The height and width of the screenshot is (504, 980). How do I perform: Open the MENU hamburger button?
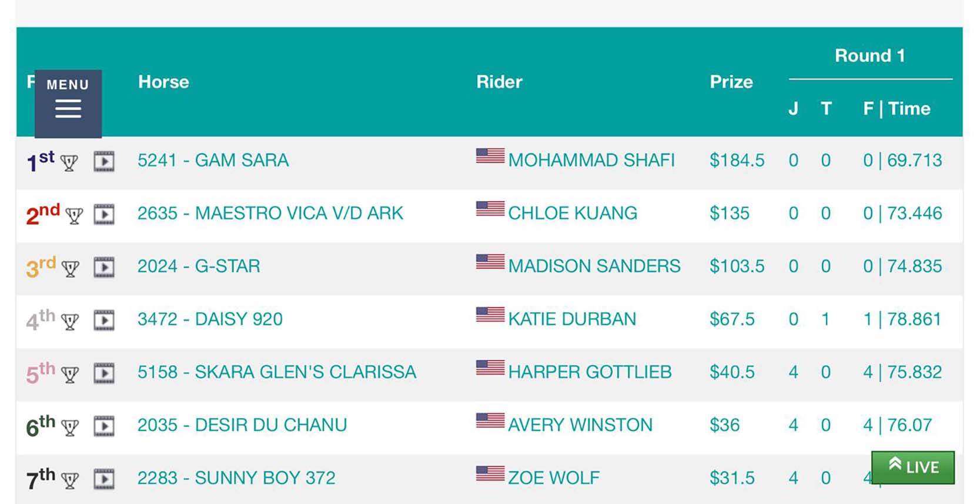pyautogui.click(x=68, y=104)
